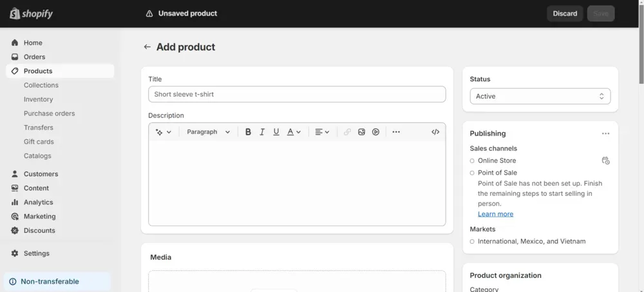Toggle italic formatting in description editor
Viewport: 644px width, 292px height.
pyautogui.click(x=262, y=132)
